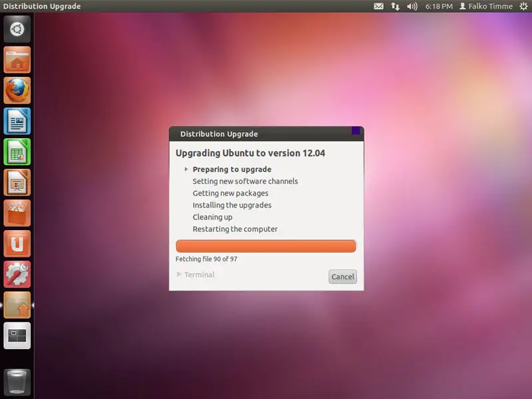Open the session power cog menu

523,6
